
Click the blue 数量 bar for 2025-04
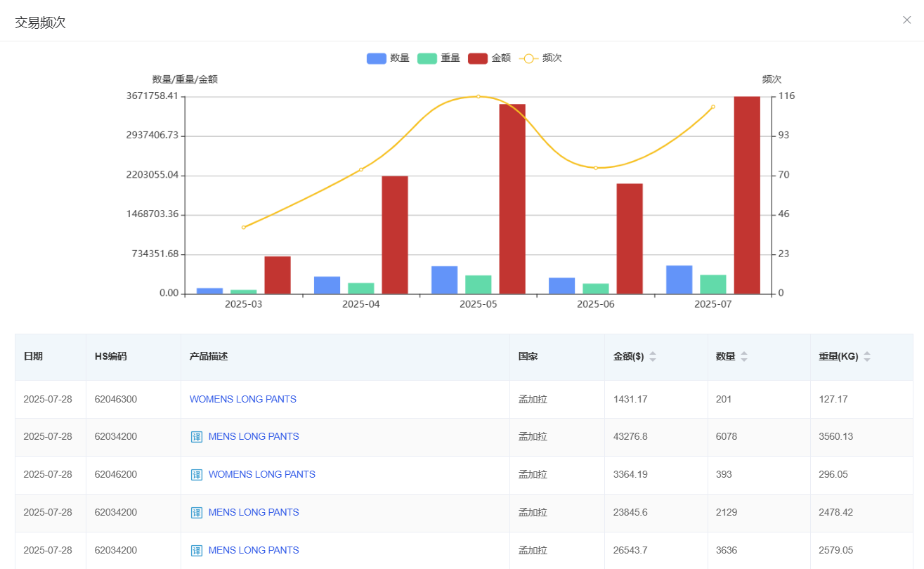click(327, 285)
